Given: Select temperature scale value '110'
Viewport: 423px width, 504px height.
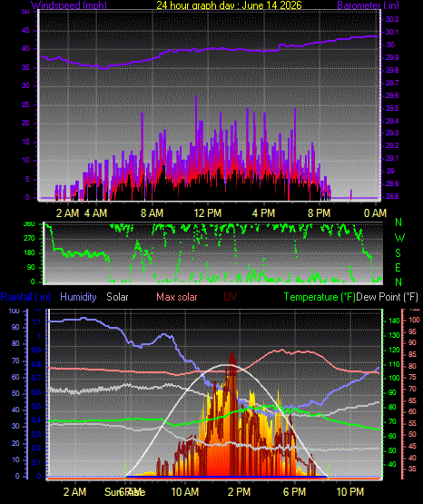Looking at the screenshot, I should tap(394, 364).
